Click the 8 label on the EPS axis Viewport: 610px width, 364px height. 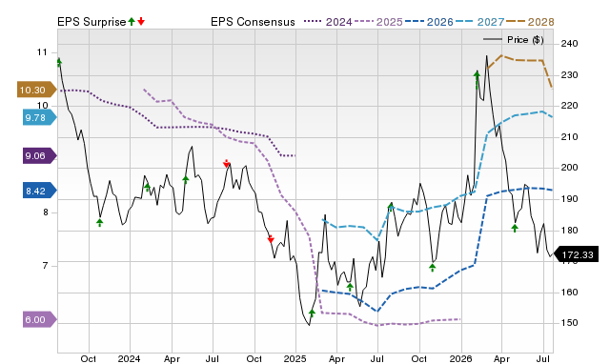46,212
